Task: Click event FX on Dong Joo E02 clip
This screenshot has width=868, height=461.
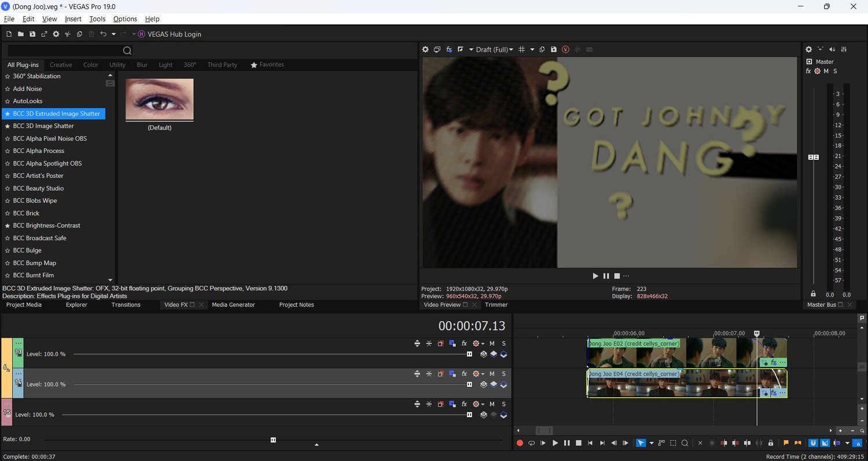Action: pyautogui.click(x=774, y=363)
